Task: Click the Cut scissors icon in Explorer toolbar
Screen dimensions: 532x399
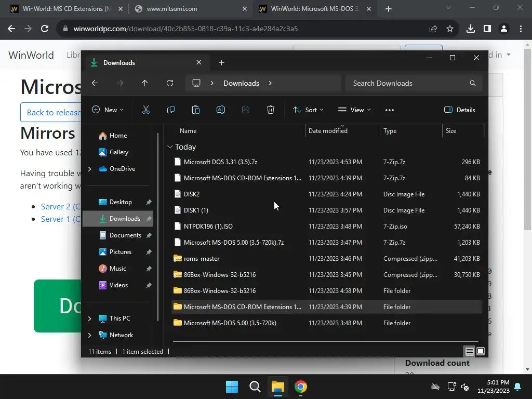Action: 146,110
